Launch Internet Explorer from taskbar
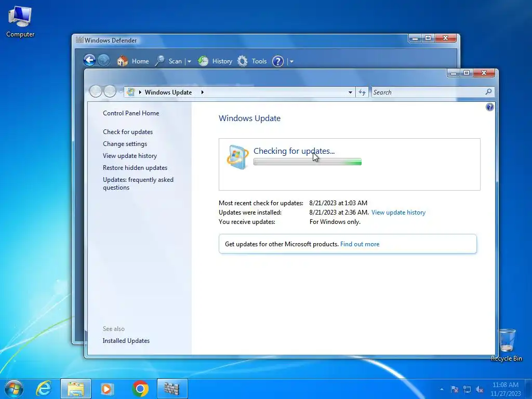The image size is (532, 399). coord(44,389)
